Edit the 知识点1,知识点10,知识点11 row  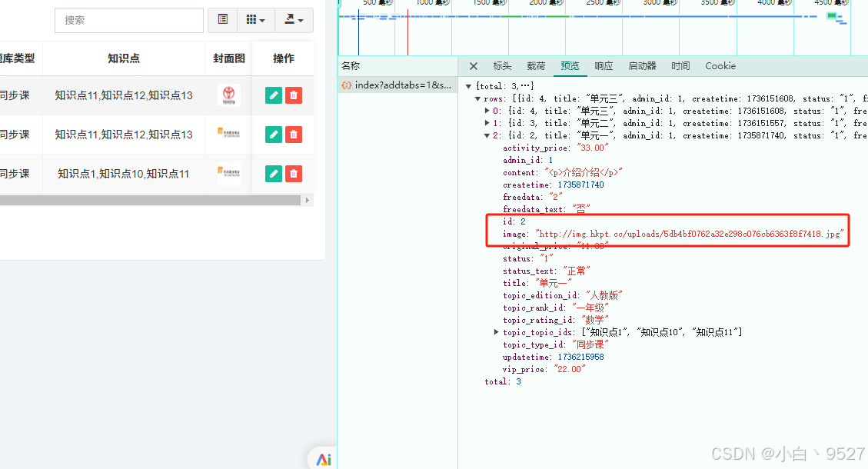point(274,174)
